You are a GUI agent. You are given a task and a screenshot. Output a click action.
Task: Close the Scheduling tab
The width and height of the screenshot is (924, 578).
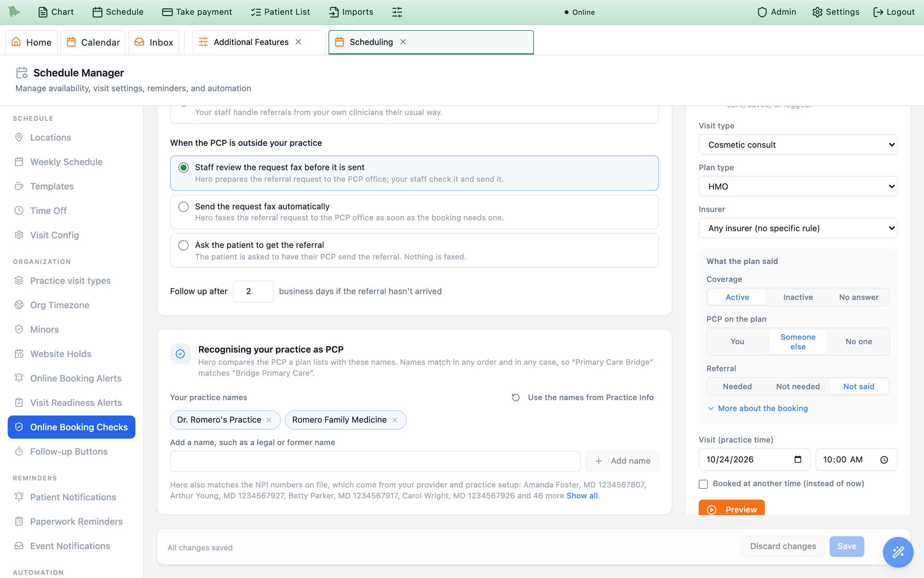click(403, 42)
